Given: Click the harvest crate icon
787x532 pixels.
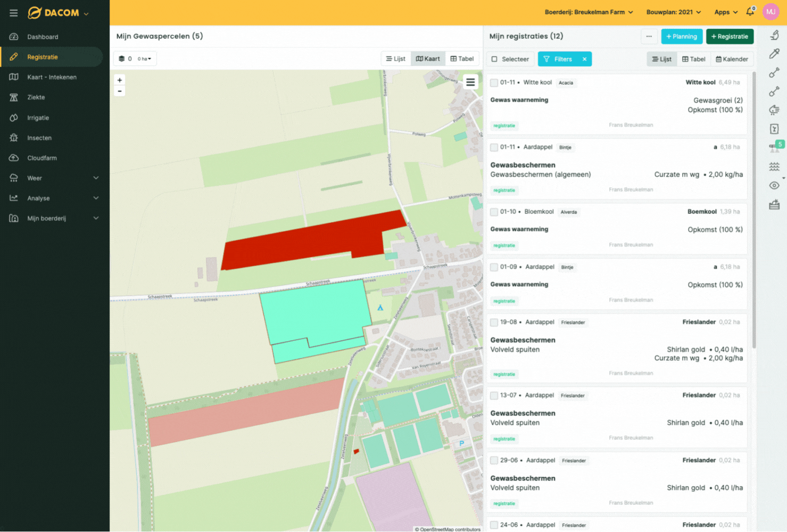Looking at the screenshot, I should [x=774, y=205].
